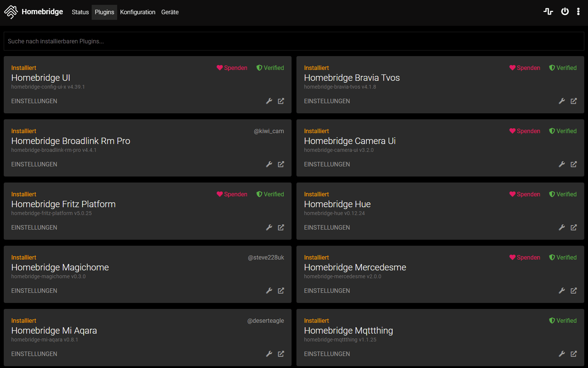Open external link icon for Mqttthing
The width and height of the screenshot is (588, 368).
[x=574, y=354]
